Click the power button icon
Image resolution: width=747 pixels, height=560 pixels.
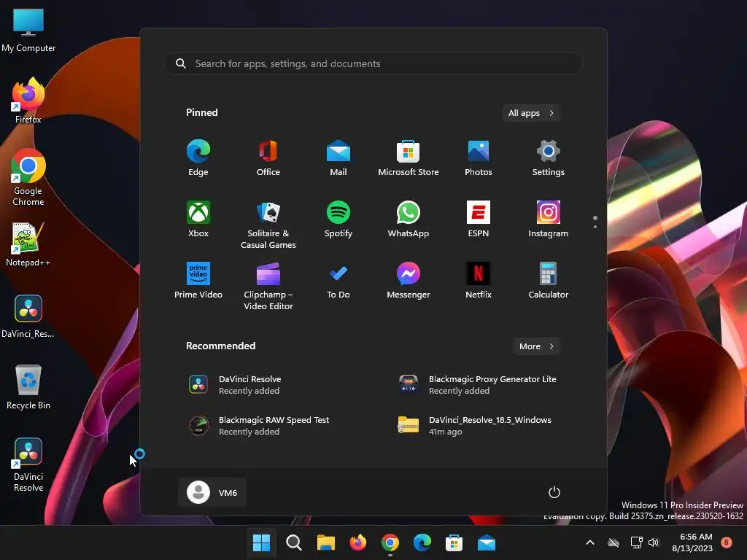tap(554, 492)
